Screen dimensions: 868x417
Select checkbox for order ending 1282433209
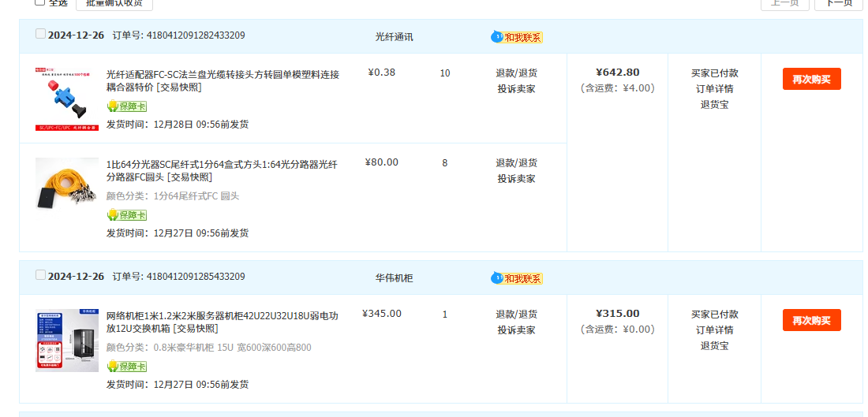(41, 34)
